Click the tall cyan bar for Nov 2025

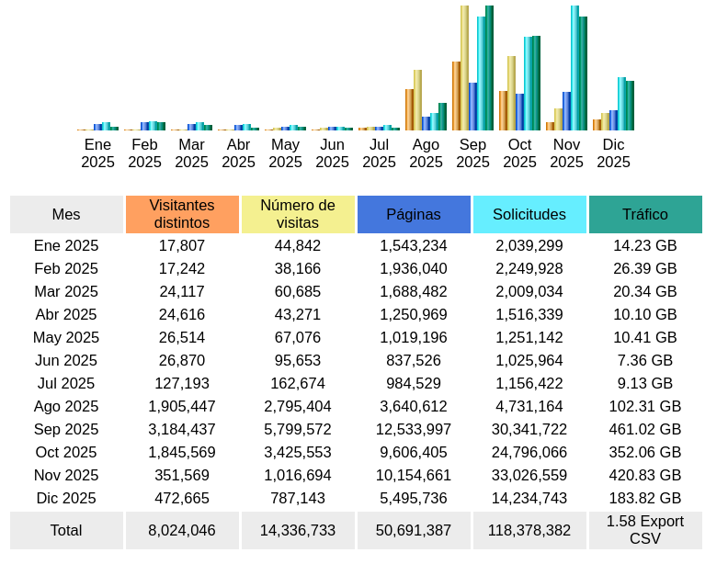(574, 69)
